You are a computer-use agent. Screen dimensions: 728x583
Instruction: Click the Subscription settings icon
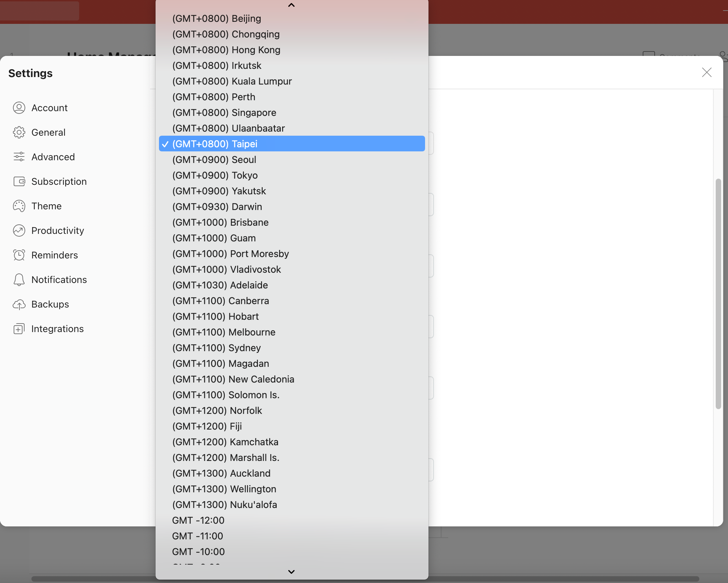coord(18,181)
